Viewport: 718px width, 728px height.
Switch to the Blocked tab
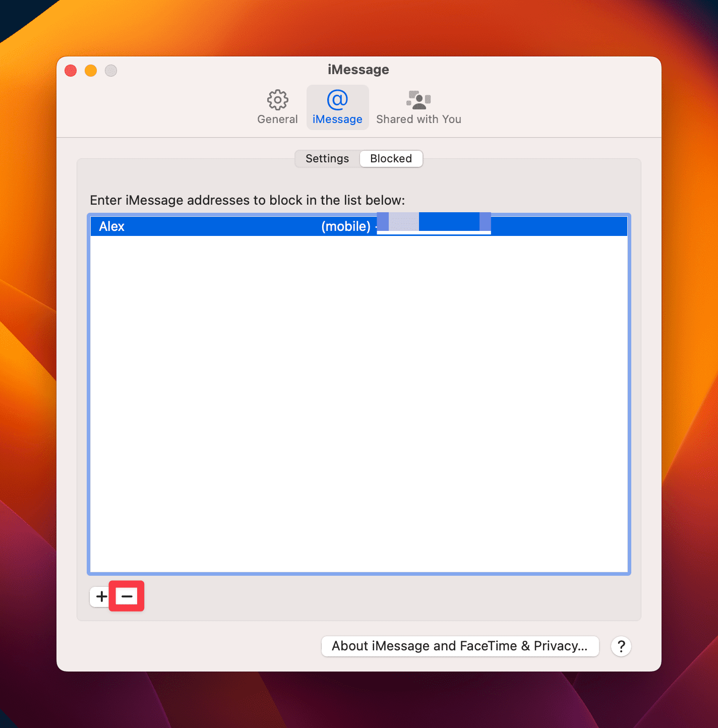[391, 158]
